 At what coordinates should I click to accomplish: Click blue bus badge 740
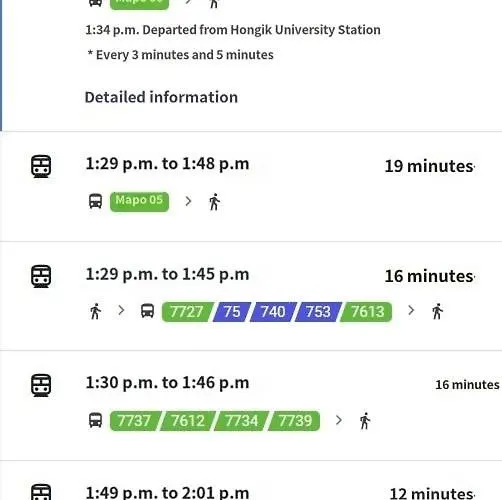tap(273, 312)
